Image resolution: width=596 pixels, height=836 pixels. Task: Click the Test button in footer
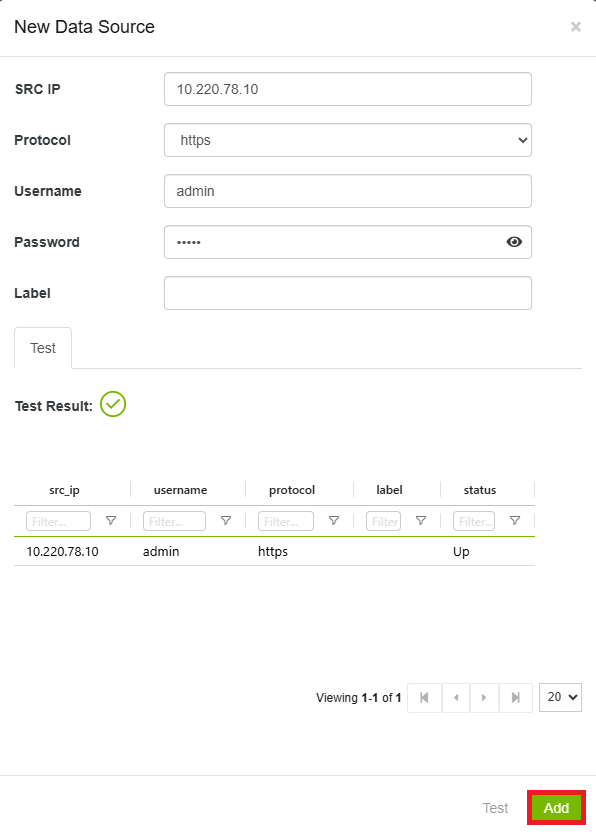[x=495, y=808]
